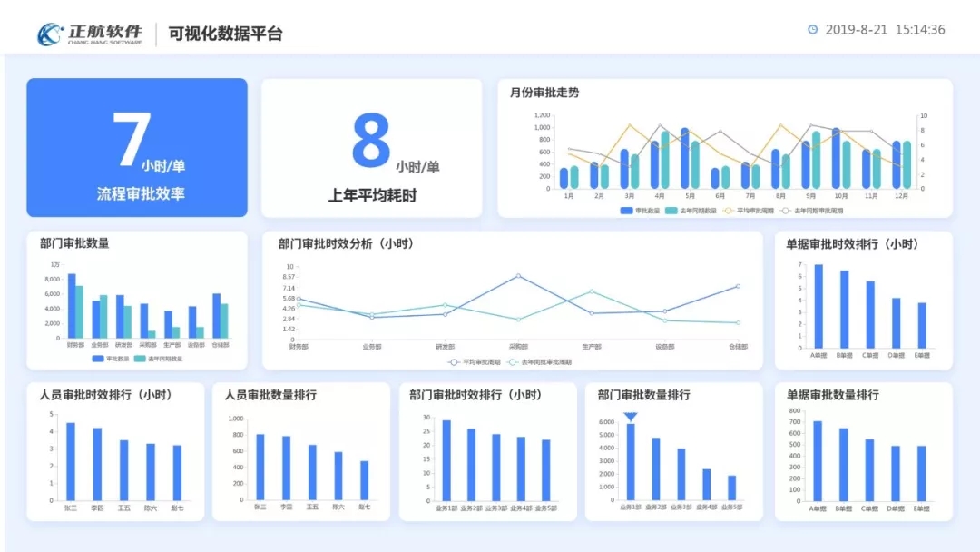Toggle the 去年同期数量 legend in 月份审批走势
Screen dimensions: 980x552
(691, 211)
